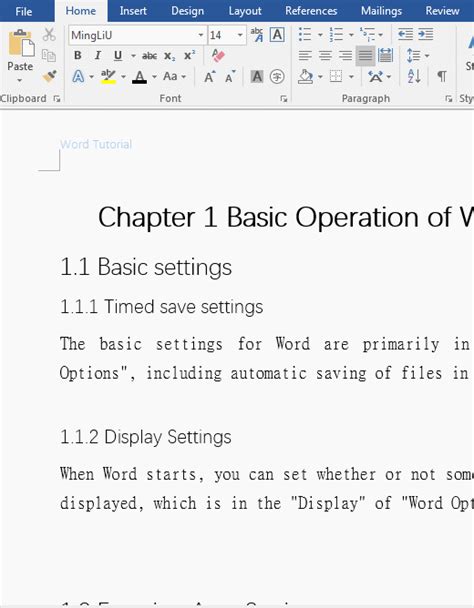The image size is (474, 608).
Task: Click the Word Tutorial header text
Action: point(96,144)
